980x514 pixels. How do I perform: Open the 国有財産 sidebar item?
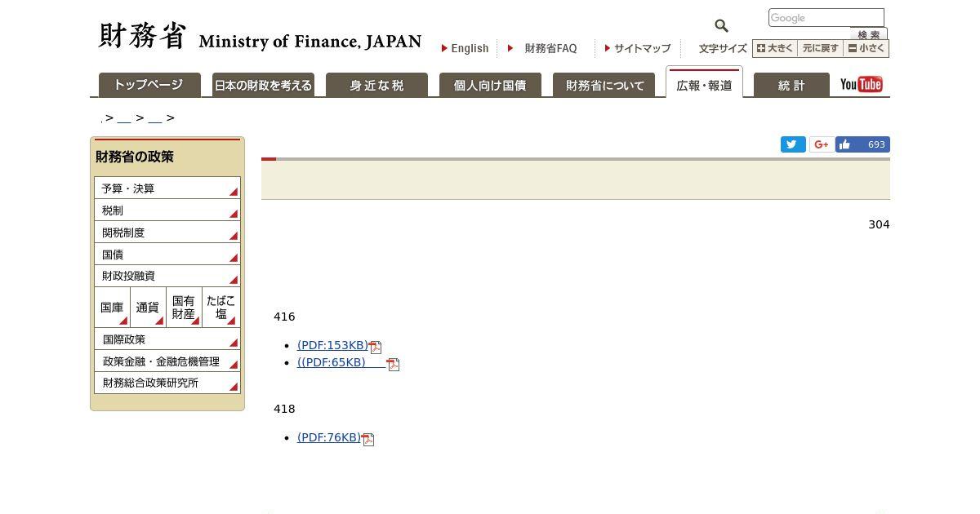184,308
